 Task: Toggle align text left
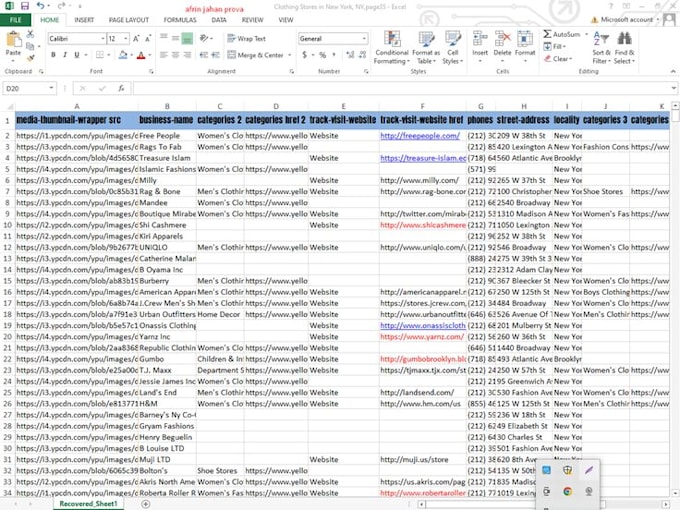[163, 55]
